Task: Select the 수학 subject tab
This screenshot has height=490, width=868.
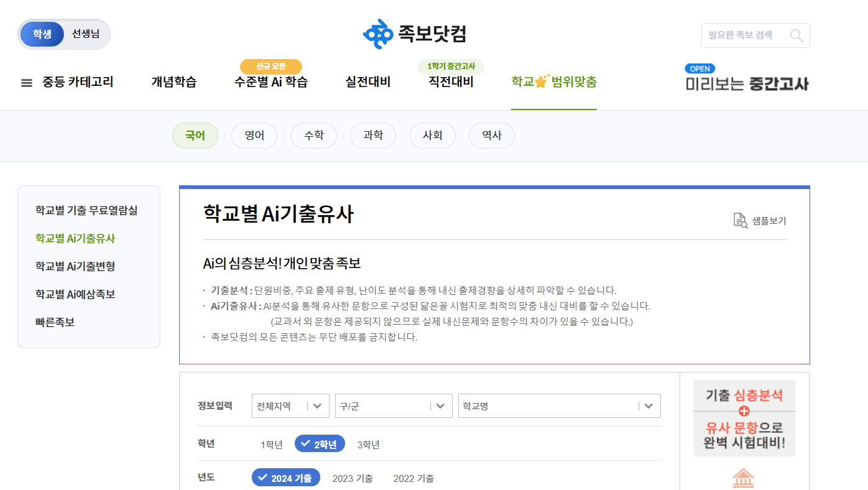Action: click(314, 136)
